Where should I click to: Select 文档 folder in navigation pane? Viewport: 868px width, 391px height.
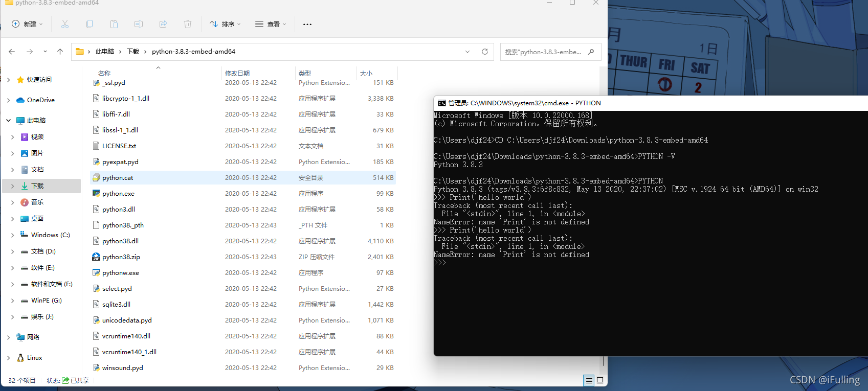37,170
